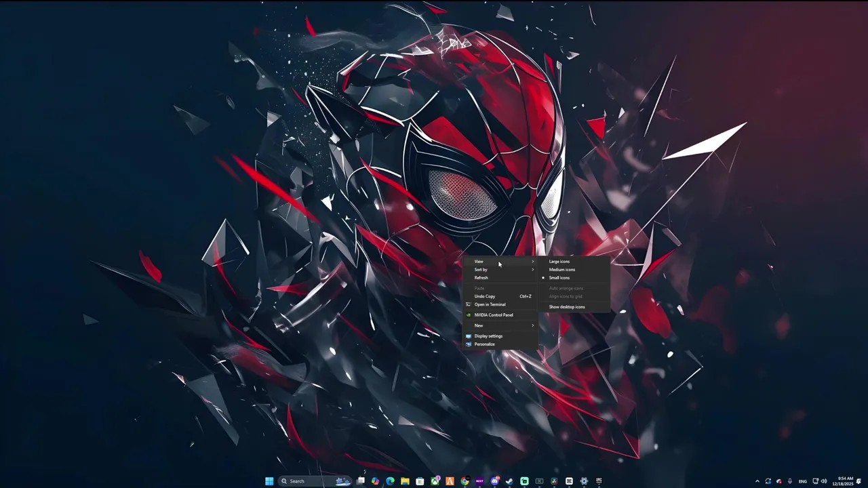Open the orange A app on the taskbar

450,481
